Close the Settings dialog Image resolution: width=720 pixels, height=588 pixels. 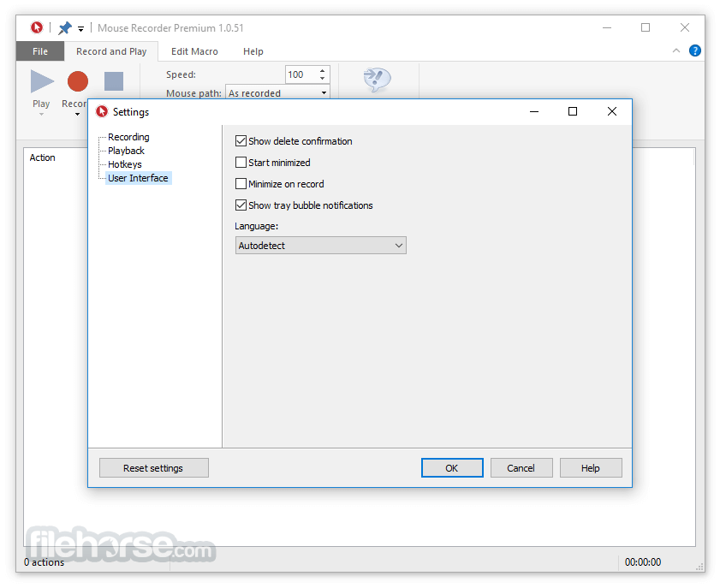[x=611, y=111]
